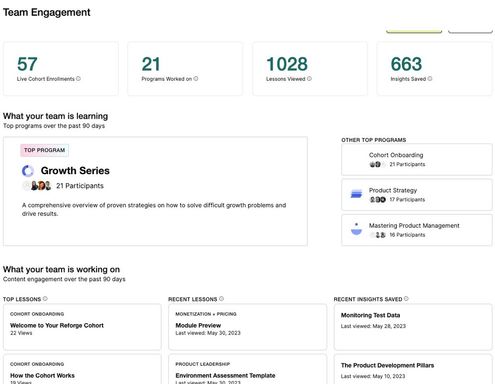Image resolution: width=495 pixels, height=384 pixels.
Task: Click the Growth Series circular progress icon
Action: pos(28,171)
